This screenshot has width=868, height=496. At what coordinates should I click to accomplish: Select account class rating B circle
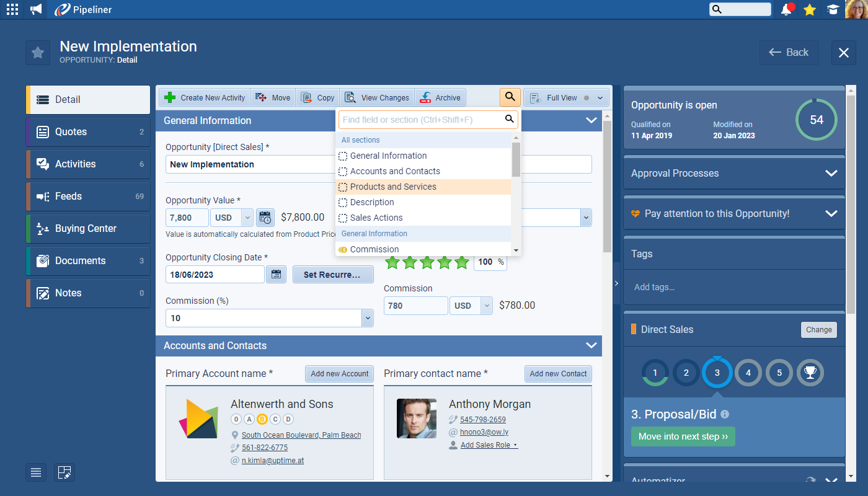coord(262,419)
